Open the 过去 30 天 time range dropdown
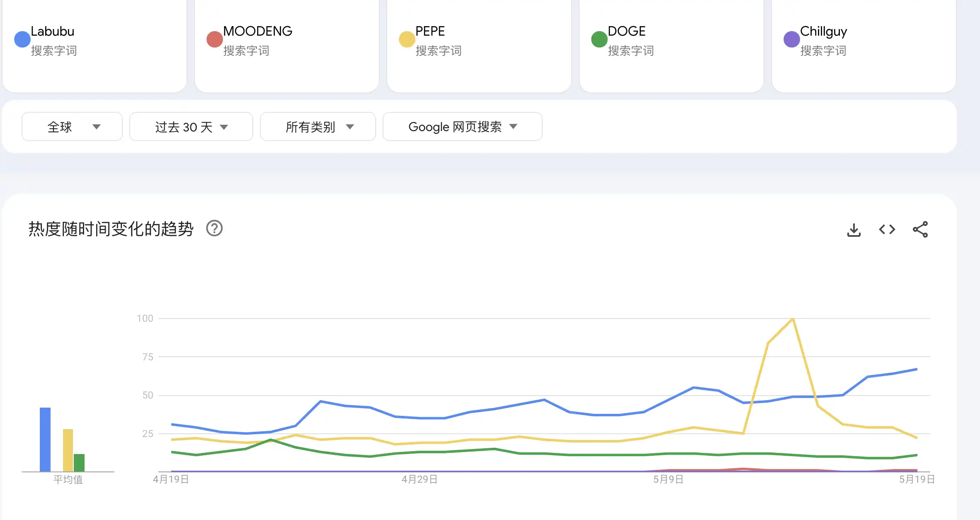Image resolution: width=980 pixels, height=520 pixels. (191, 126)
